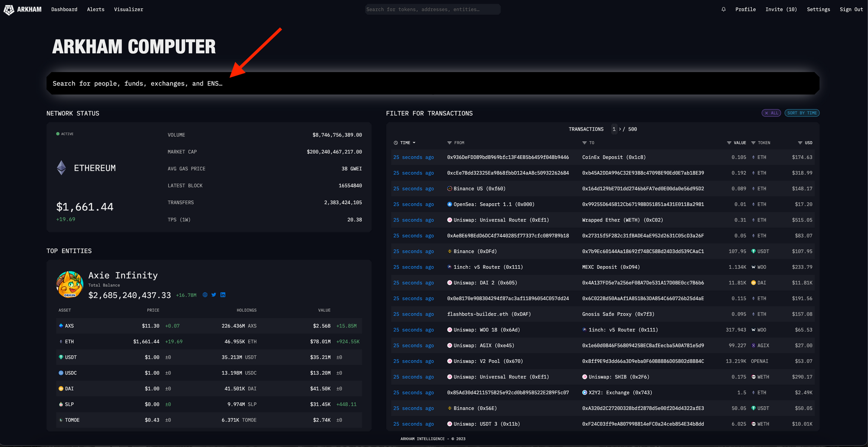This screenshot has width=868, height=447.
Task: Focus the top token and address search box
Action: [x=433, y=10]
